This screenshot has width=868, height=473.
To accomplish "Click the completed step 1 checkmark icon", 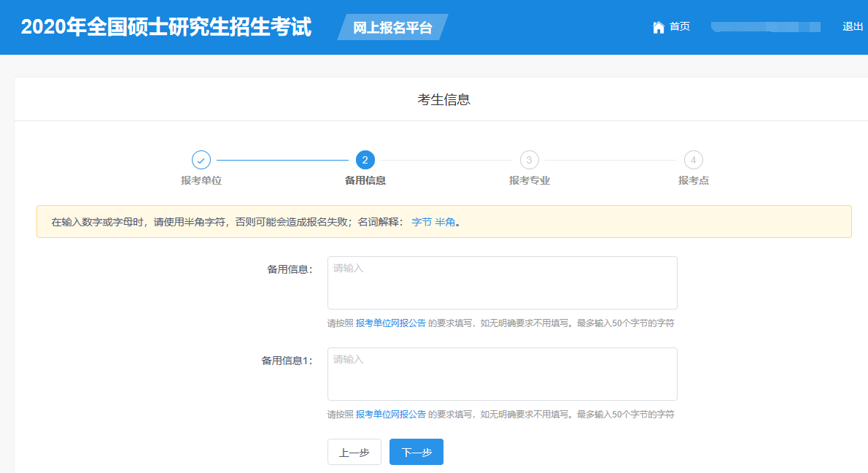I will coord(201,160).
